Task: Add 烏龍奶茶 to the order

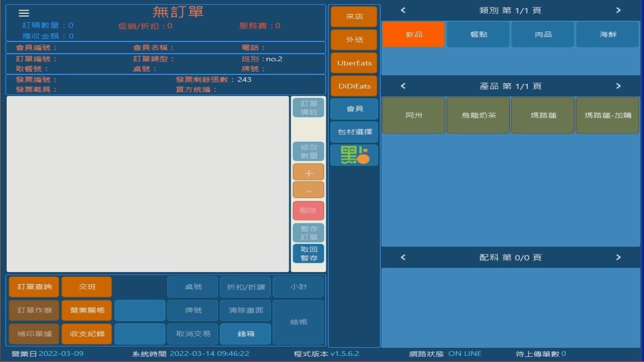Action: [478, 115]
